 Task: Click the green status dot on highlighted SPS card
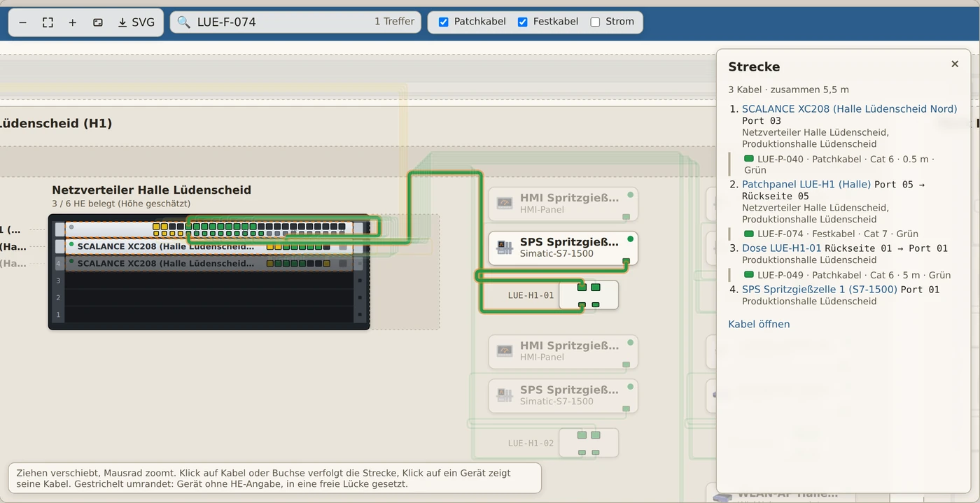pyautogui.click(x=630, y=239)
